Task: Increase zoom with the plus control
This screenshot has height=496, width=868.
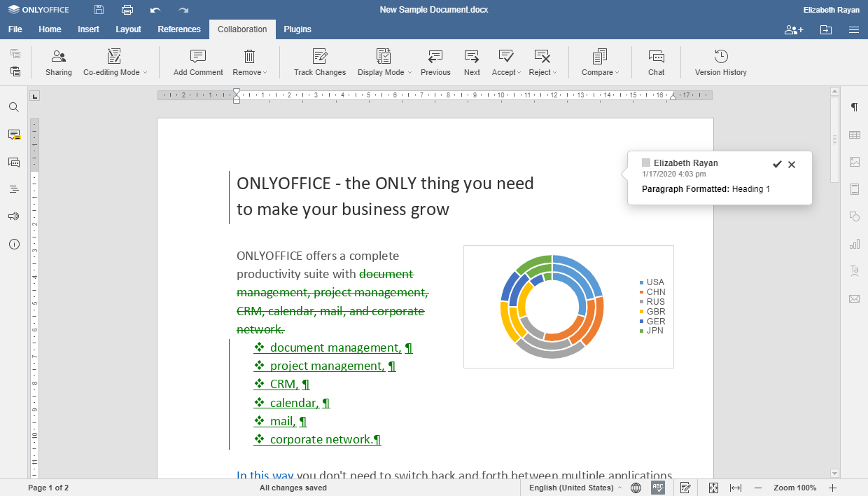Action: (x=832, y=488)
